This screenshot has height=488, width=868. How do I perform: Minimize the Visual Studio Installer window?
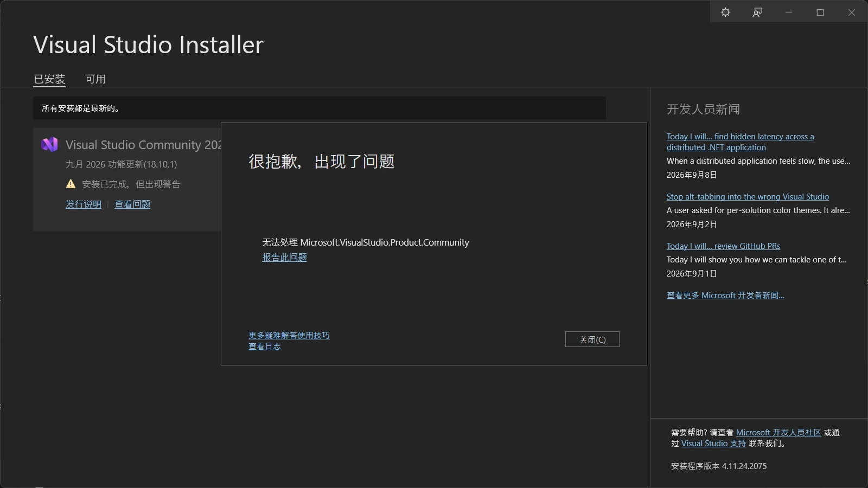click(x=789, y=12)
